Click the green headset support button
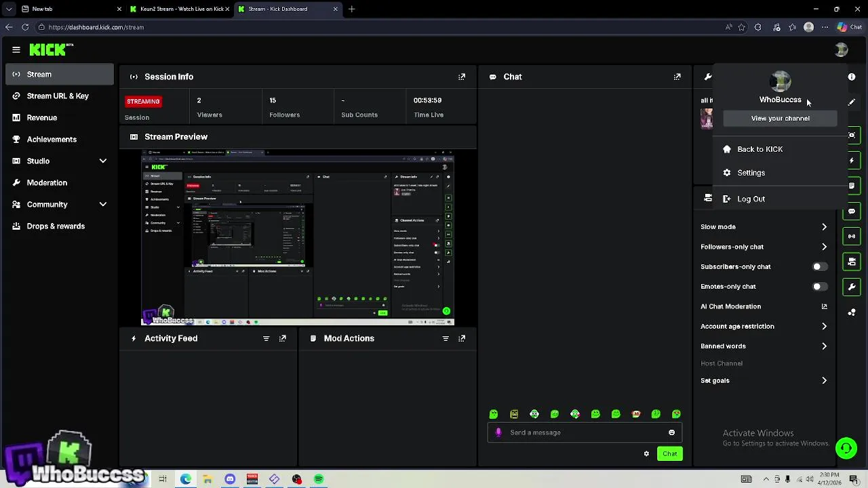 point(846,447)
